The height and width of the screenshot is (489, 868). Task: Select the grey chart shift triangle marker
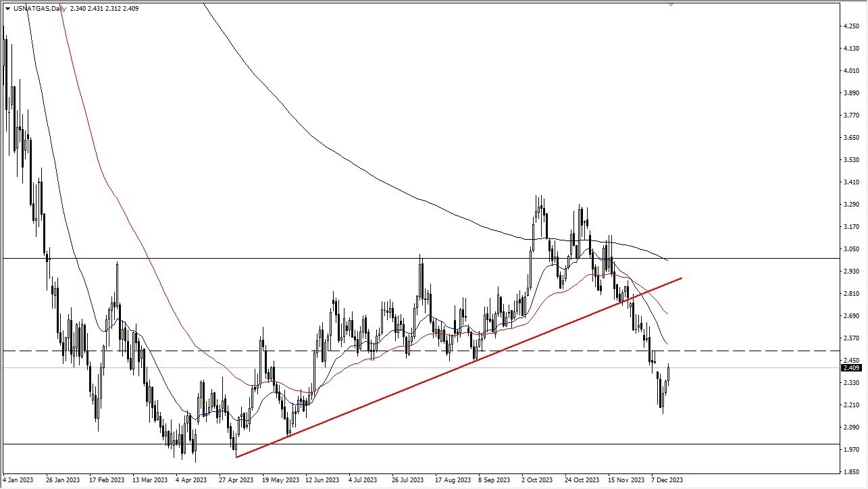(671, 4)
